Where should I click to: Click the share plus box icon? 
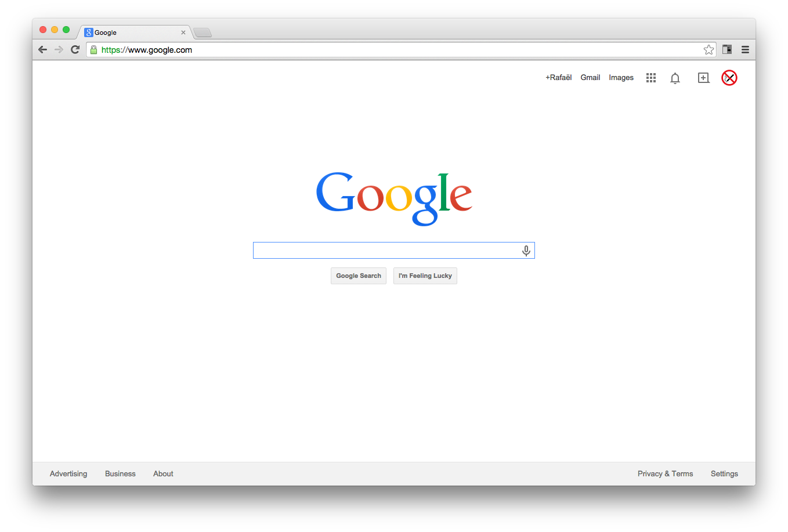point(703,78)
